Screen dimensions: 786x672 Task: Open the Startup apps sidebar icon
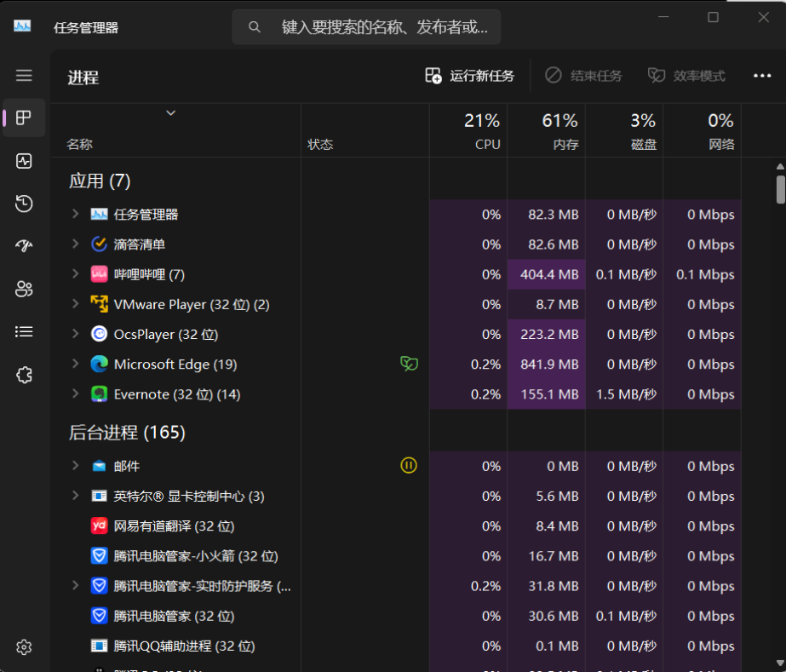click(24, 246)
